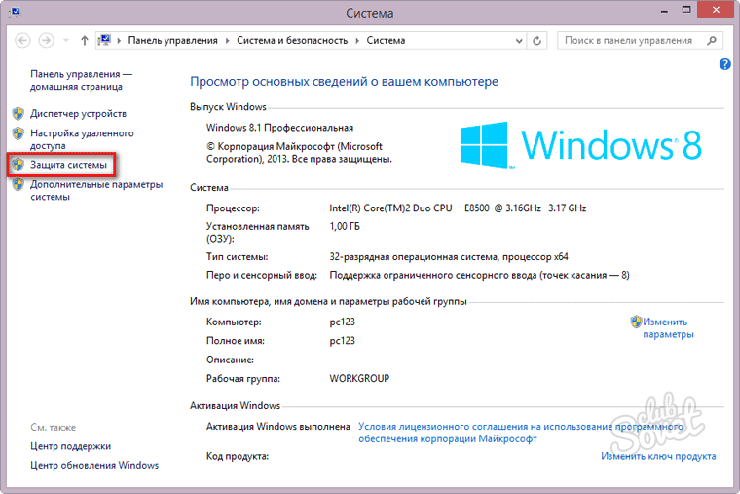Open Центр обновления Windows link

(x=94, y=465)
